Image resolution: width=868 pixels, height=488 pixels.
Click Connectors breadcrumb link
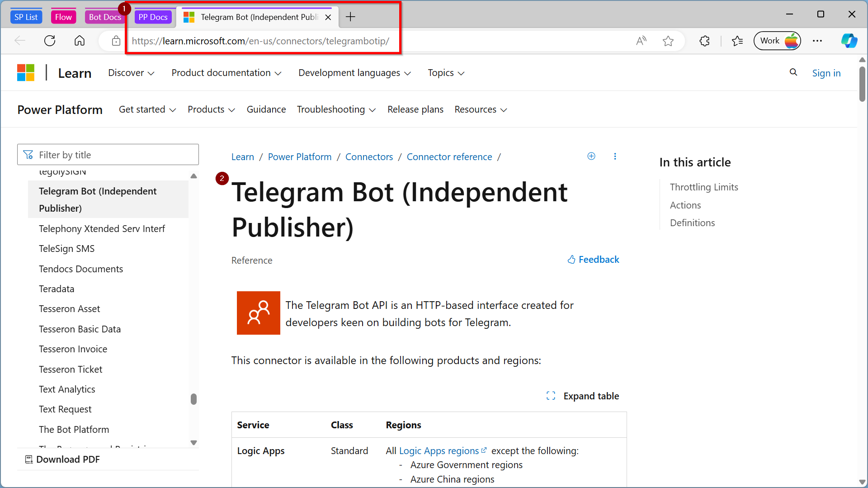point(369,157)
